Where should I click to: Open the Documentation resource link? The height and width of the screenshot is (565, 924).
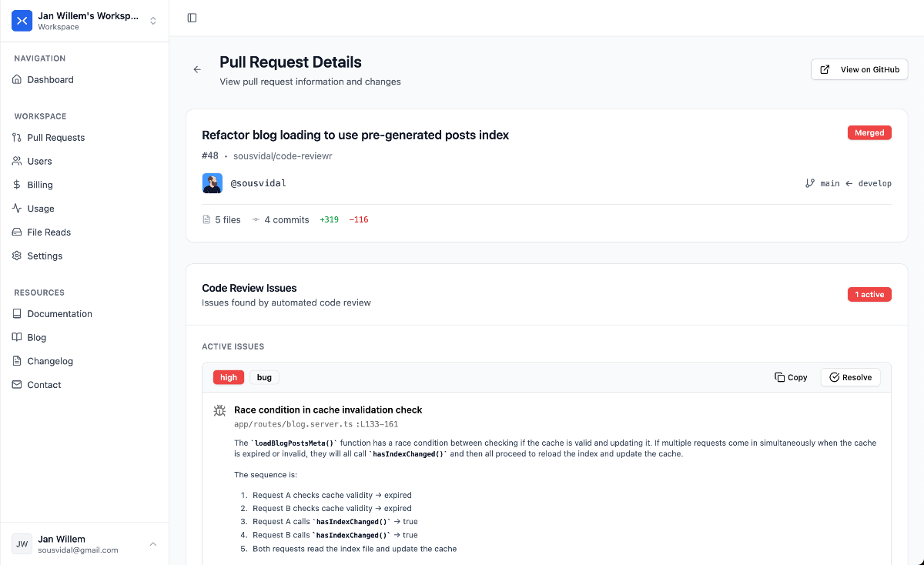(x=59, y=314)
